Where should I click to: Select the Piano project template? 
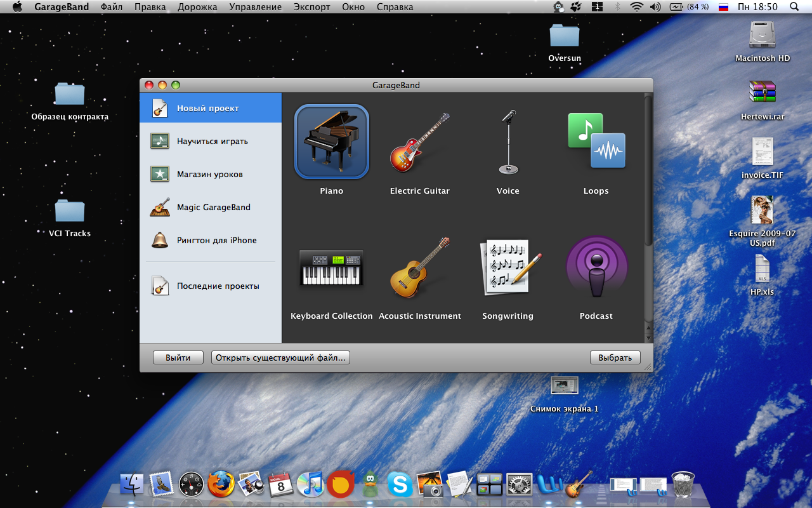332,142
